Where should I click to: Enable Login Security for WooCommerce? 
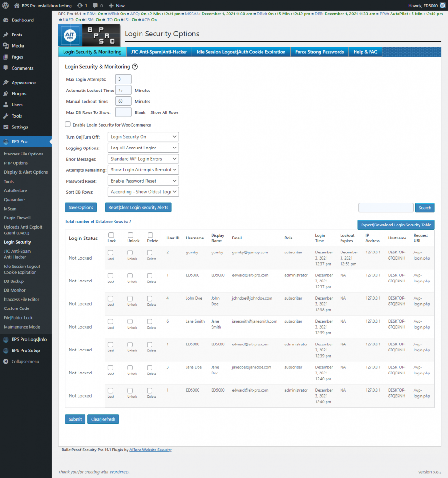click(67, 125)
